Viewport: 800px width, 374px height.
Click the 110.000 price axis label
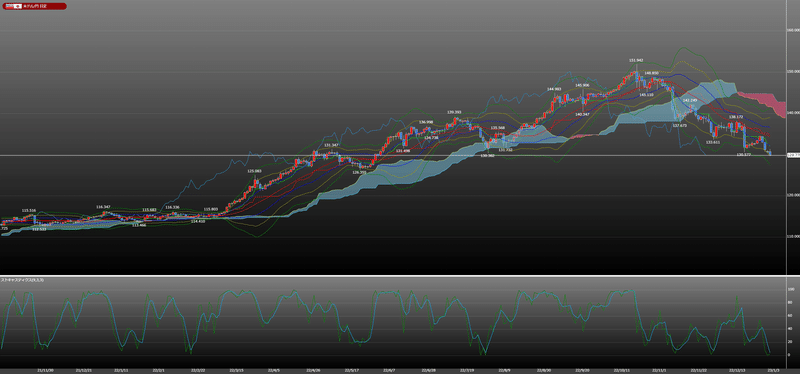[x=793, y=237]
